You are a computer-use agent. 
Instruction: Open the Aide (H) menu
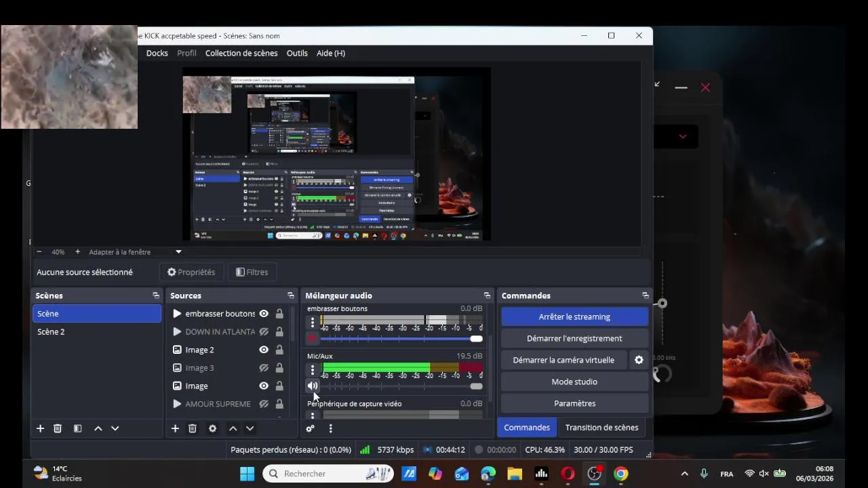[331, 53]
